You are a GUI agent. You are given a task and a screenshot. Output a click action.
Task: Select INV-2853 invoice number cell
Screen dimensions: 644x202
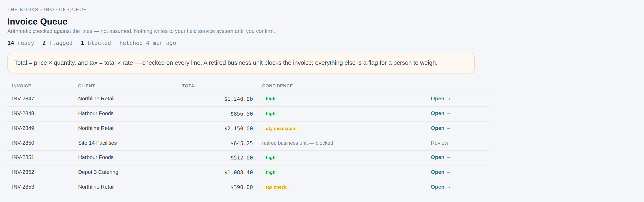(23, 187)
